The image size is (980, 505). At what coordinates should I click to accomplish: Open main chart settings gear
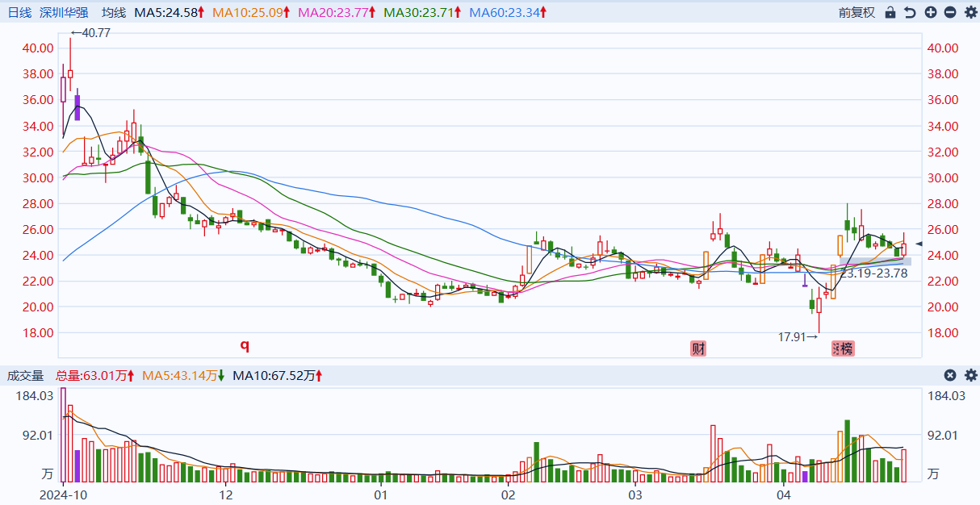[x=970, y=12]
